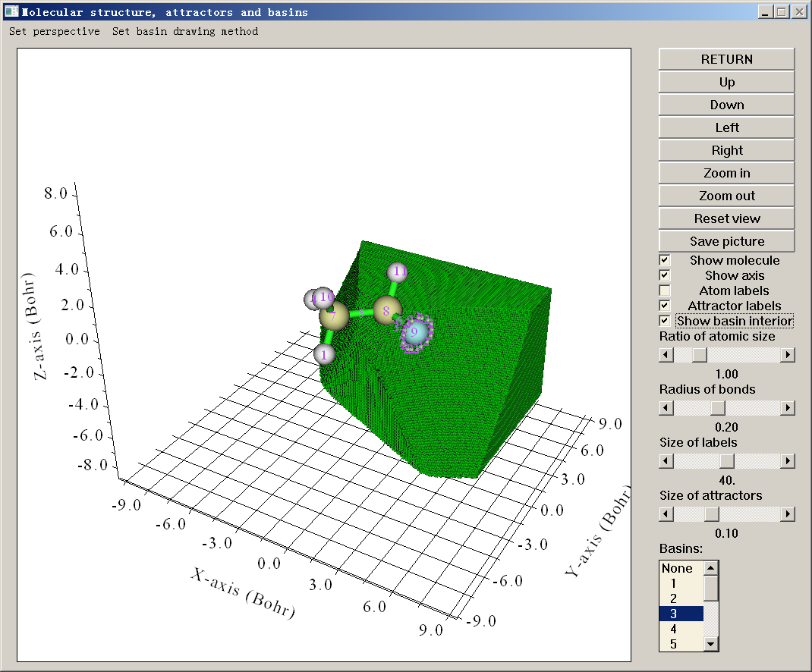Click Basins list scroll up arrow
This screenshot has height=672, width=812.
pyautogui.click(x=711, y=568)
